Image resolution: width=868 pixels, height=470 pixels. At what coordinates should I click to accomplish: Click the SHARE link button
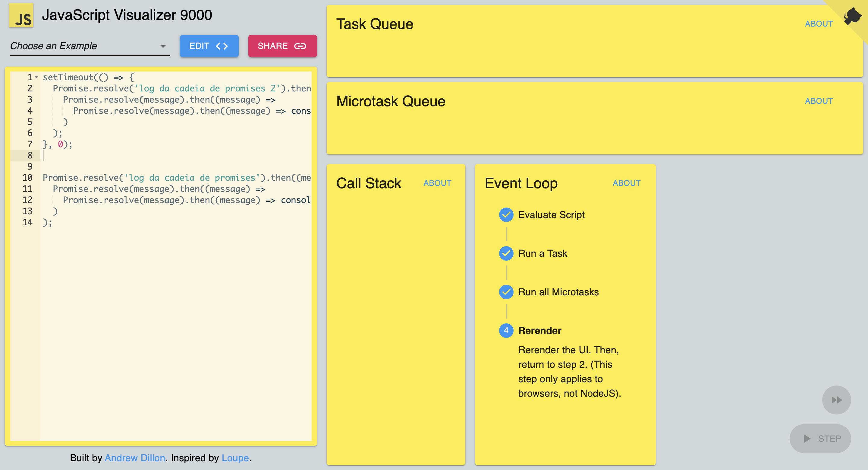[x=282, y=46]
